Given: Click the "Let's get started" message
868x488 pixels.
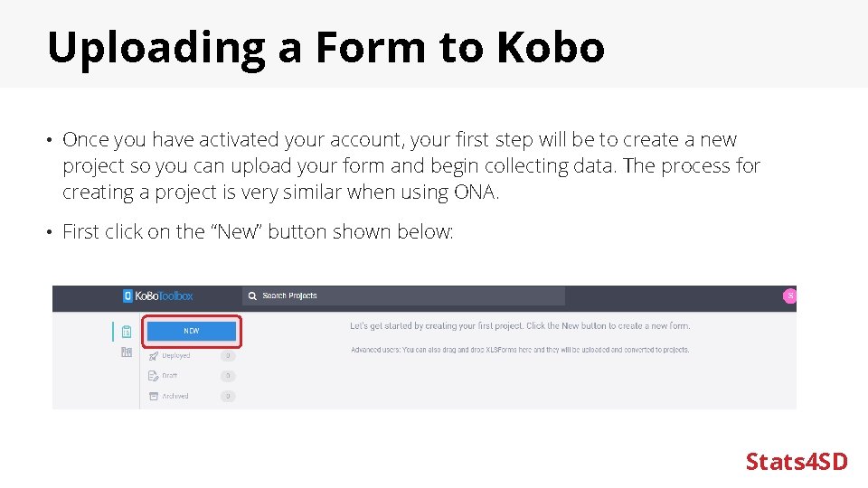Looking at the screenshot, I should pos(520,325).
